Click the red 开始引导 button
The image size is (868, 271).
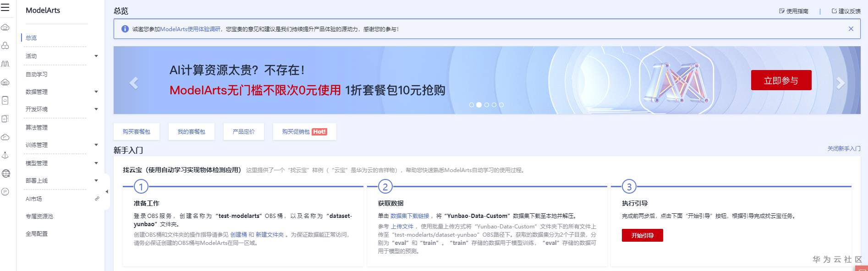point(643,235)
